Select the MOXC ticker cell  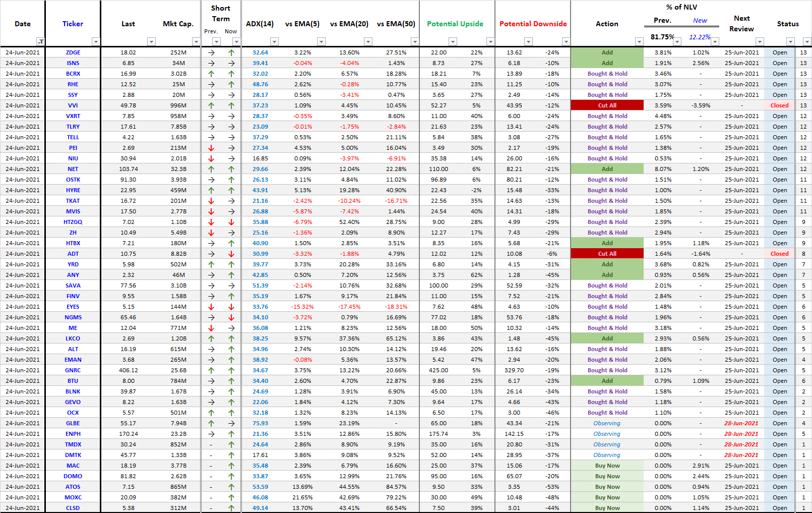pos(73,497)
